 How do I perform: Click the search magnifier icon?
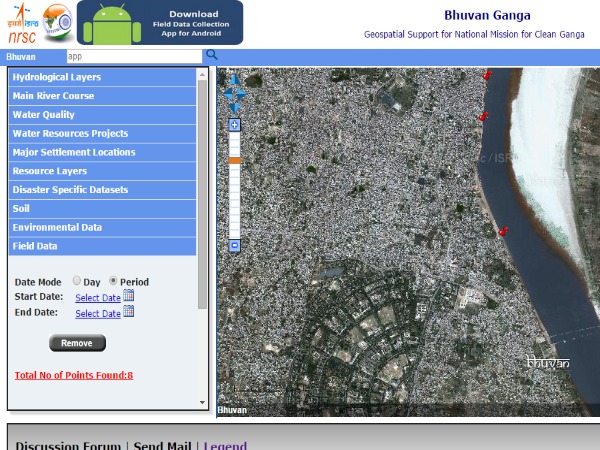coord(212,55)
